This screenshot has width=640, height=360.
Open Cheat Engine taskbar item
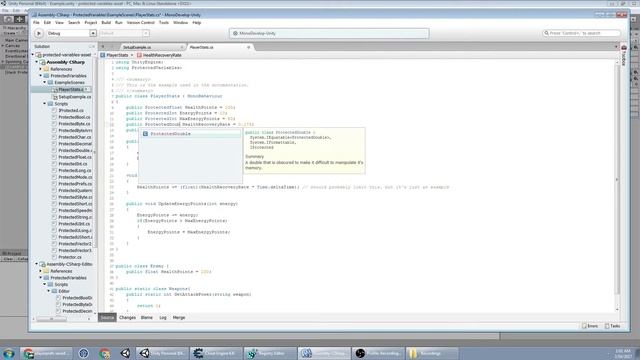pyautogui.click(x=216, y=353)
